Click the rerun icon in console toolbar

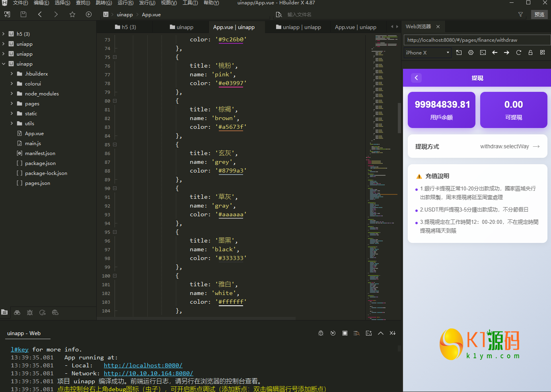tap(333, 333)
